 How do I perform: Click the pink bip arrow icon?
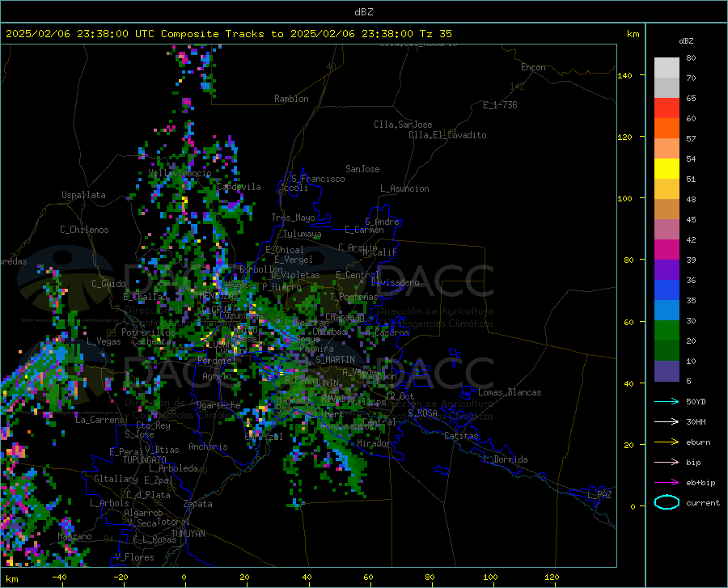coord(667,463)
